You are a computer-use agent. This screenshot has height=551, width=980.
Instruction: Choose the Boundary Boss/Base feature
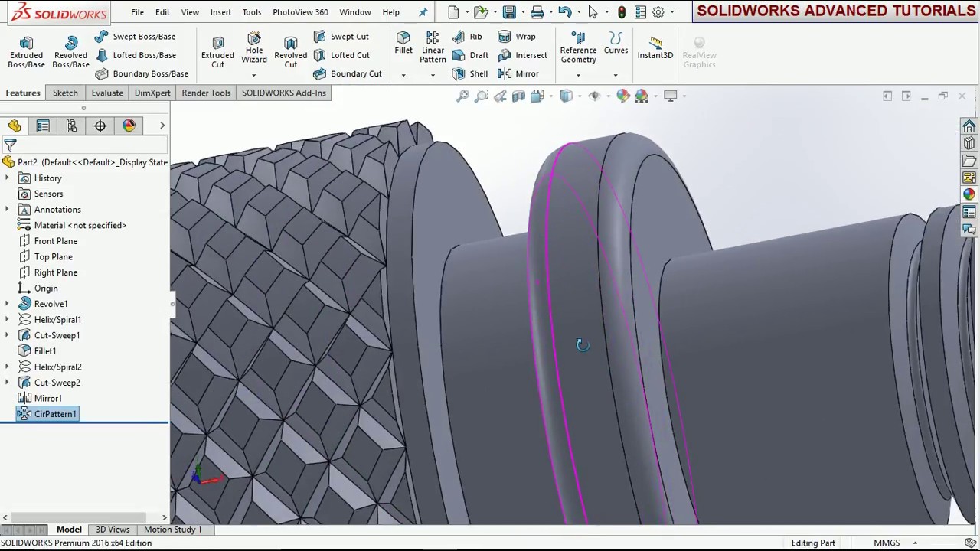[x=142, y=73]
